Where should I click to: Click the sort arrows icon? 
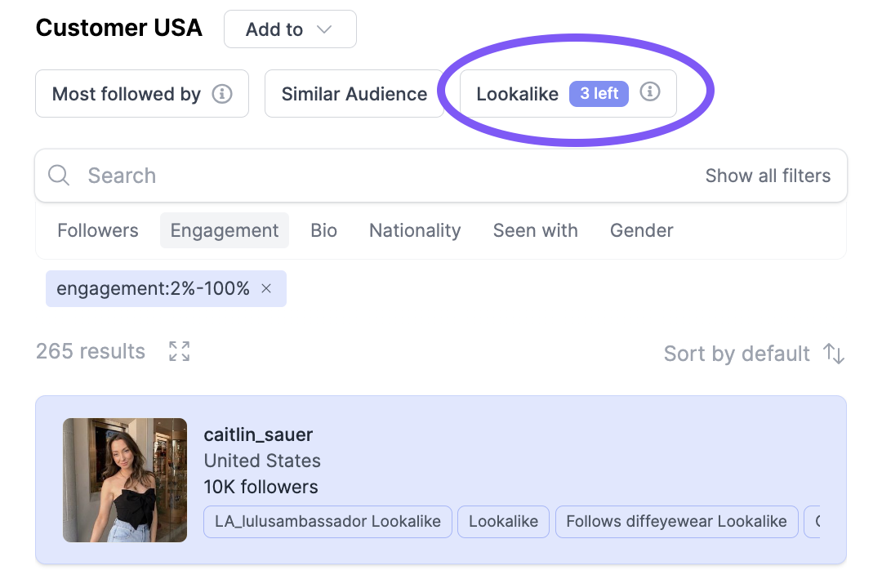[x=834, y=354]
